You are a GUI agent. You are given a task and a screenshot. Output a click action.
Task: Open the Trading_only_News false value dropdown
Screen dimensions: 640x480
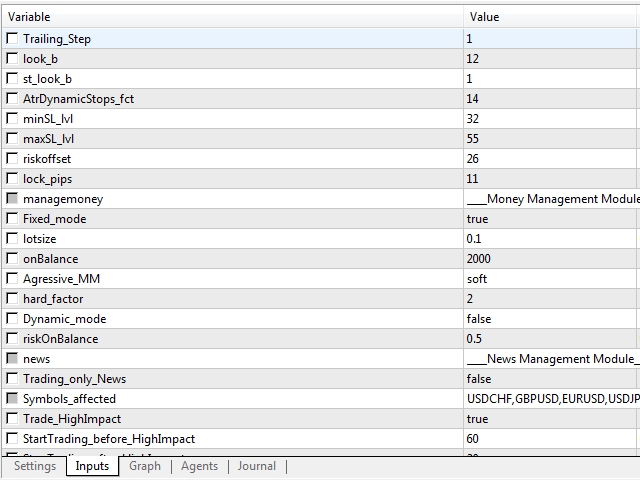tap(550, 379)
